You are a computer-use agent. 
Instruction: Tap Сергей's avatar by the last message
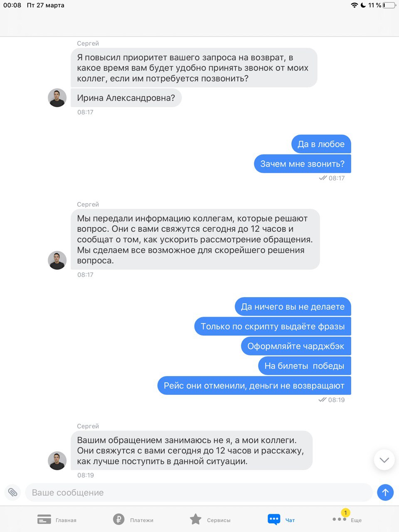(57, 461)
